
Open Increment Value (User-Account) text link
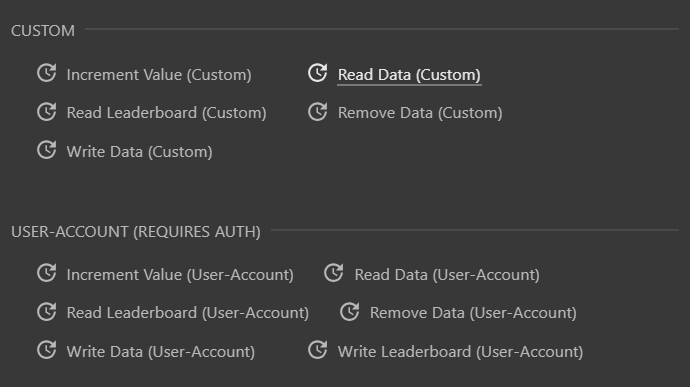click(x=180, y=275)
